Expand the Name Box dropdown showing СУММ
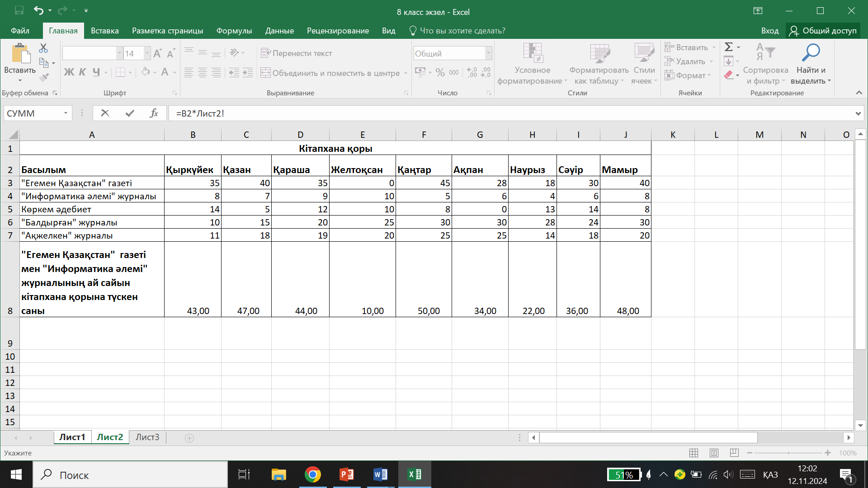The height and width of the screenshot is (488, 868). [66, 113]
